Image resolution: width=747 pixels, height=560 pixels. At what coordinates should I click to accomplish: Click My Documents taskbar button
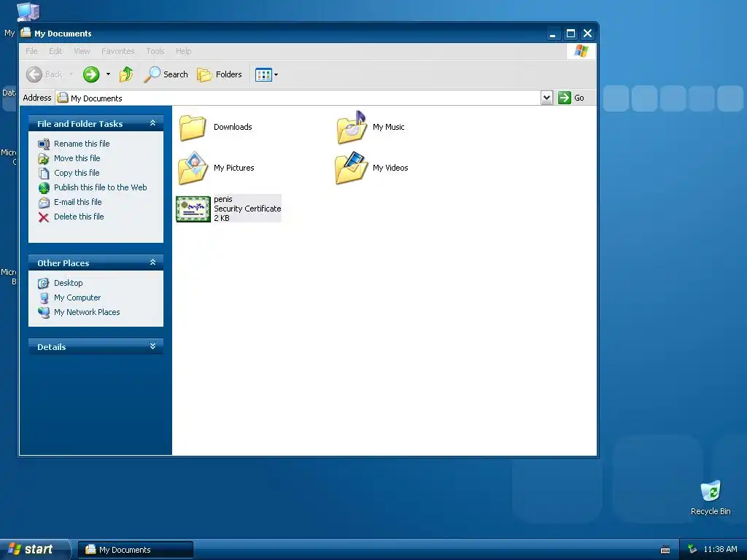[136, 550]
